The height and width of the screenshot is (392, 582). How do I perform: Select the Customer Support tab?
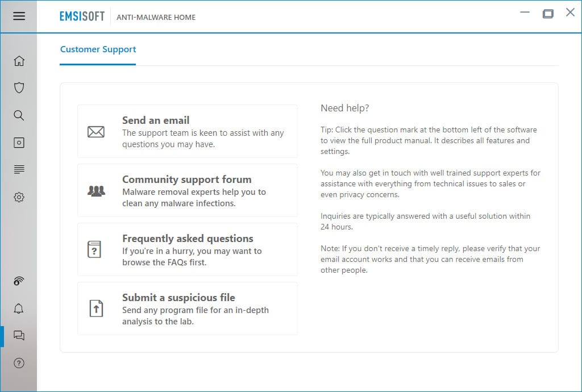[x=98, y=49]
